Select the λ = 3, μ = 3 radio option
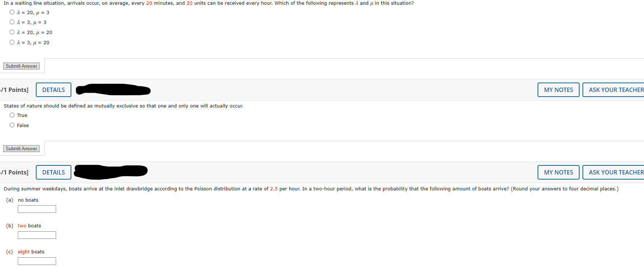The width and height of the screenshot is (644, 274). (x=12, y=22)
